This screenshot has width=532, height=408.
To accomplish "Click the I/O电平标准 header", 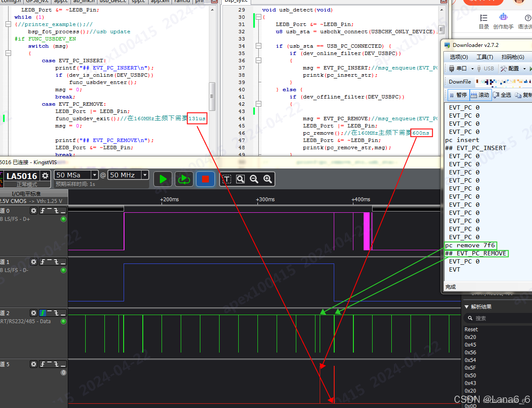I will (x=26, y=194).
